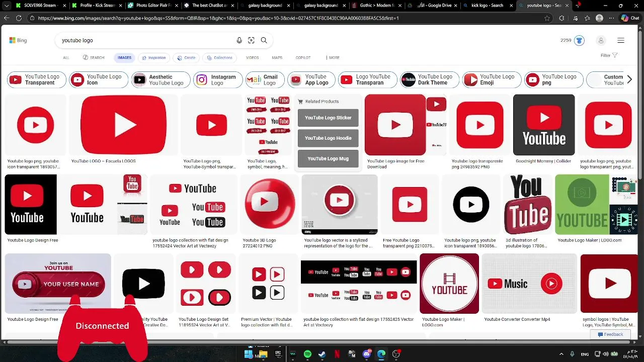Choose YouTube Logo Dark Theme chip
This screenshot has height=362, width=644.
click(430, 80)
